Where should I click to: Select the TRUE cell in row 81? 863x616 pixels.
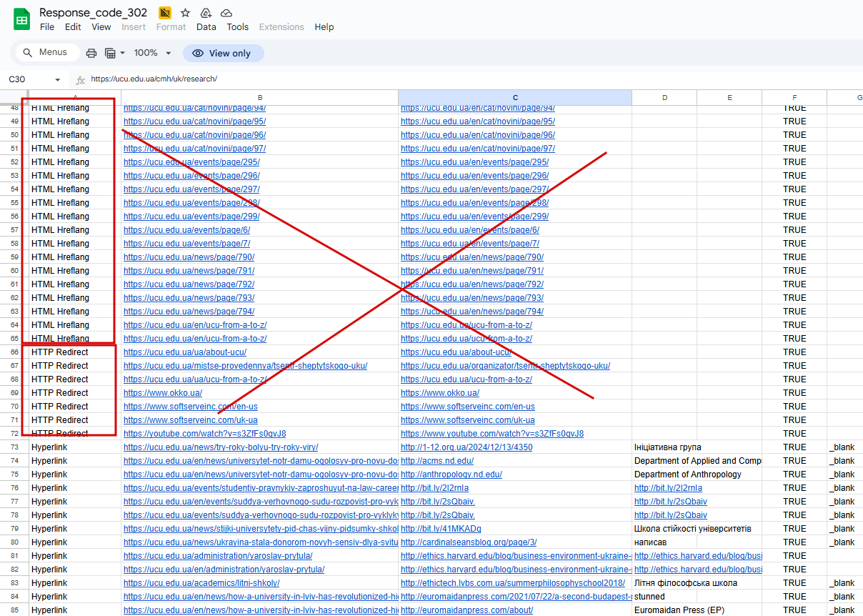(x=794, y=556)
